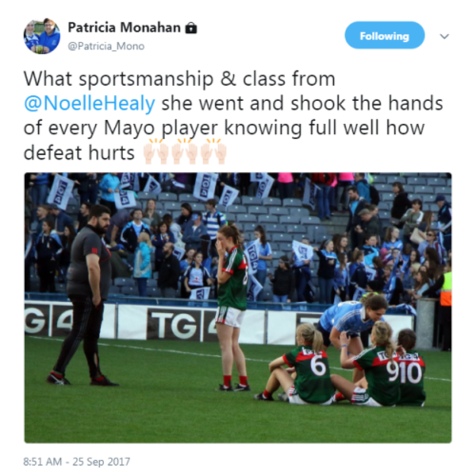Screen dimensions: 476x476
Task: Visit the @NoelleHealy mention
Action: tap(89, 103)
